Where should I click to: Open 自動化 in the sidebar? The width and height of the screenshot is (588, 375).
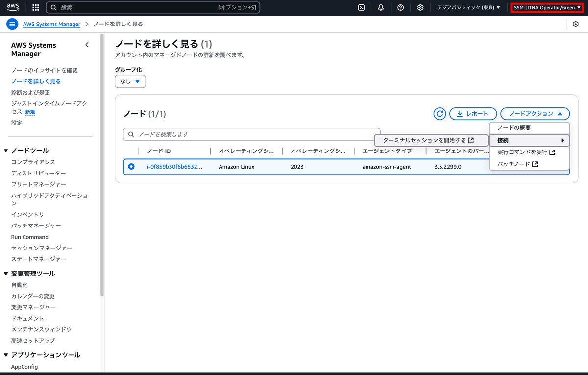[x=20, y=285]
